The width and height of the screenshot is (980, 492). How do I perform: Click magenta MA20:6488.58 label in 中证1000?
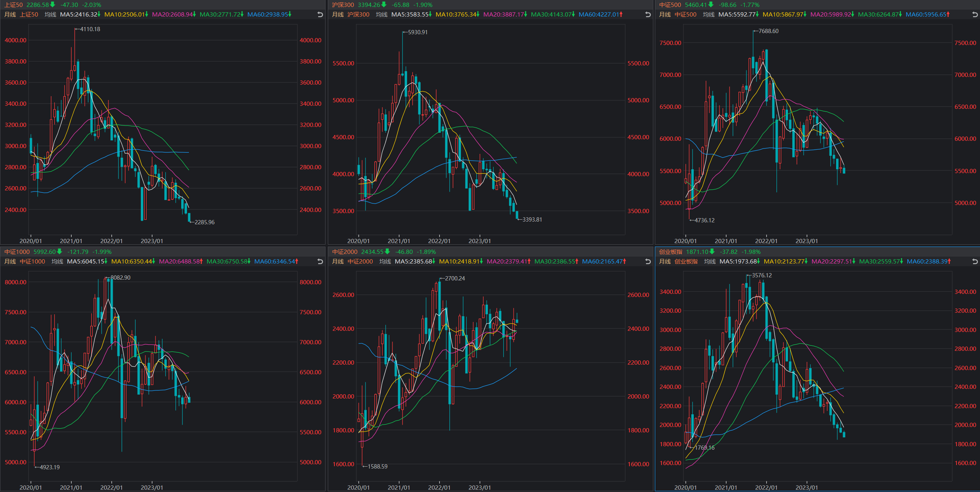179,262
